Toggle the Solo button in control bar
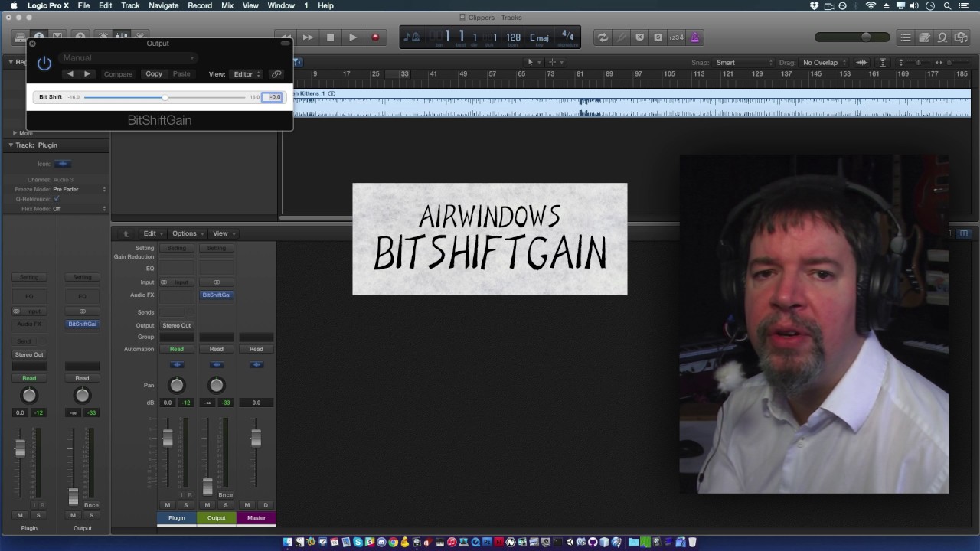The width and height of the screenshot is (980, 551). [x=658, y=37]
